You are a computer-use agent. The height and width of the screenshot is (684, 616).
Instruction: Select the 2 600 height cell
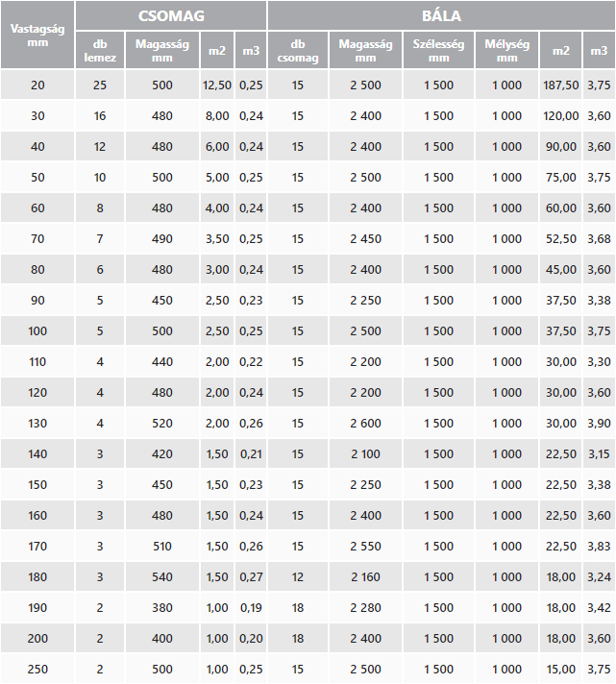coord(365,424)
